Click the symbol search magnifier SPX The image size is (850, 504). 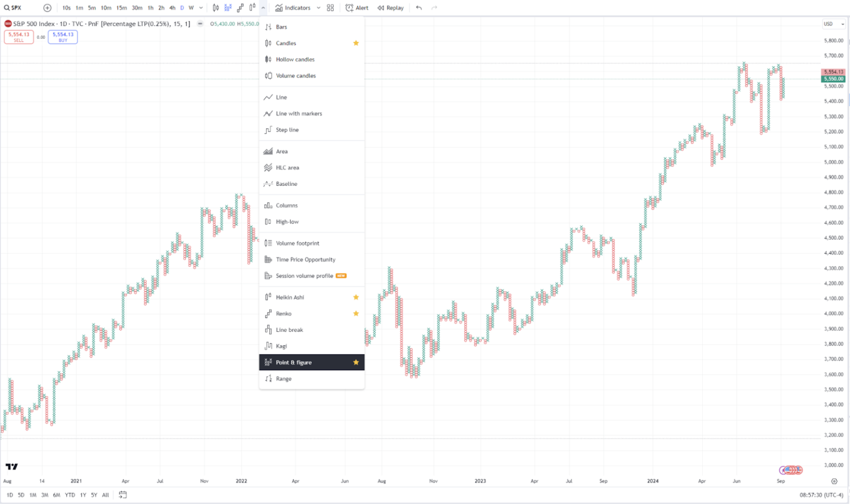pos(13,8)
